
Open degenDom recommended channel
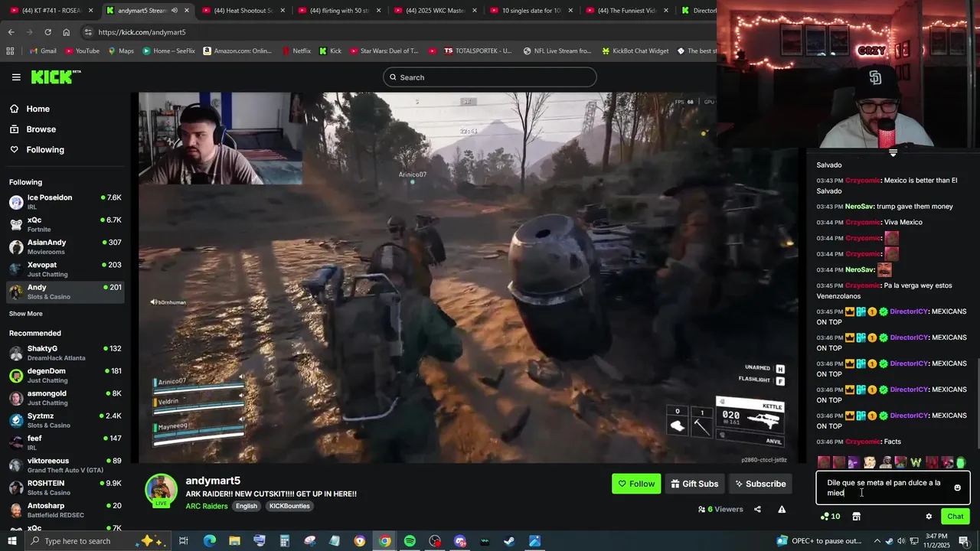point(65,375)
